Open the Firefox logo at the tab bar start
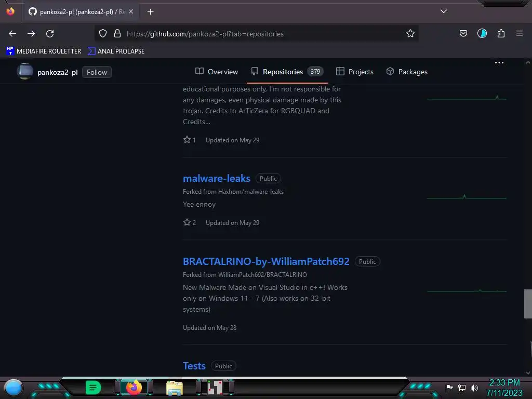This screenshot has width=532, height=399. coord(10,11)
